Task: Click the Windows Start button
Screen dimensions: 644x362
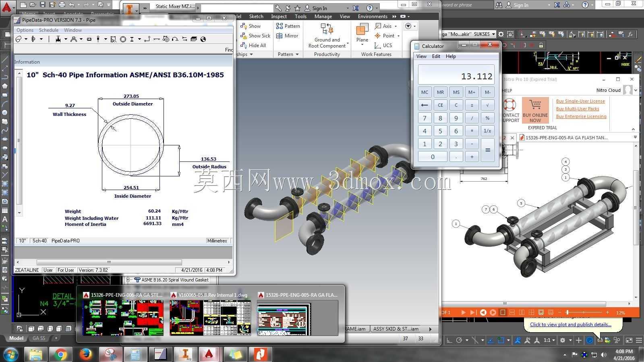Action: pyautogui.click(x=10, y=354)
